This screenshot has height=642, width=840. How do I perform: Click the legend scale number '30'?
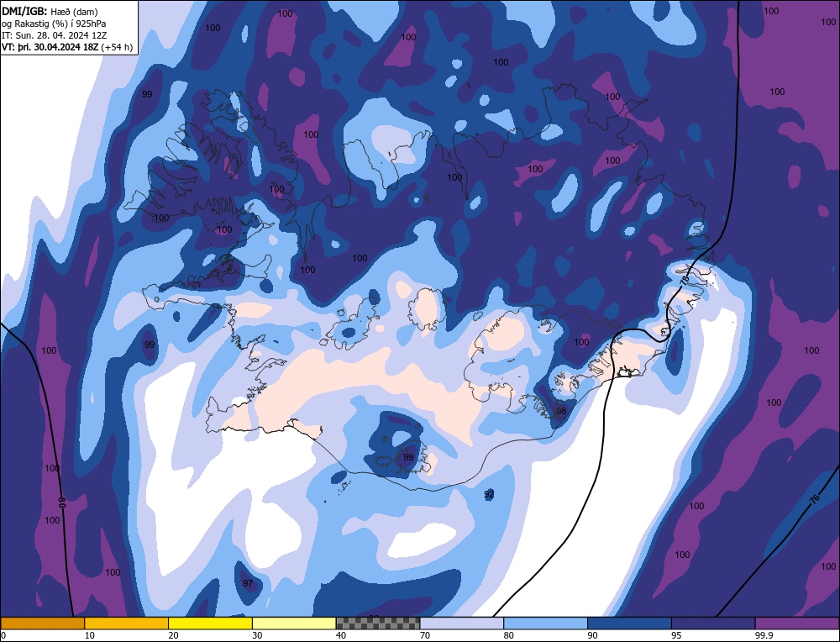pyautogui.click(x=257, y=635)
